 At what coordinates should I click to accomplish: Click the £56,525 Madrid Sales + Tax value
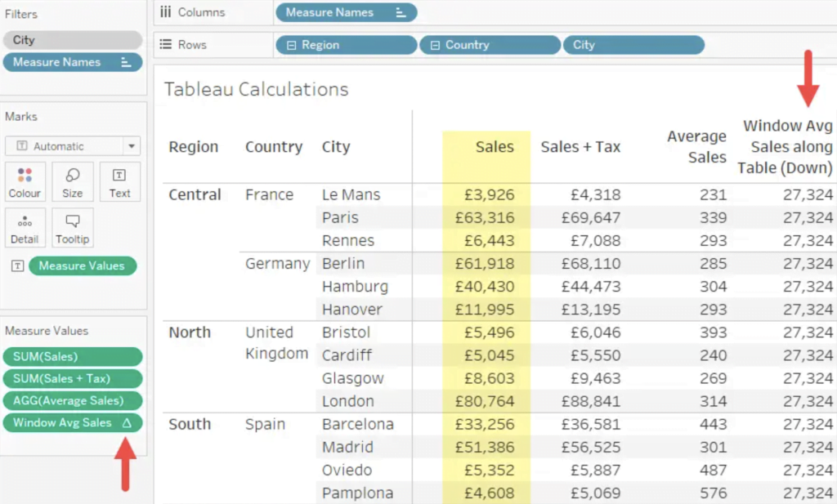click(x=590, y=447)
